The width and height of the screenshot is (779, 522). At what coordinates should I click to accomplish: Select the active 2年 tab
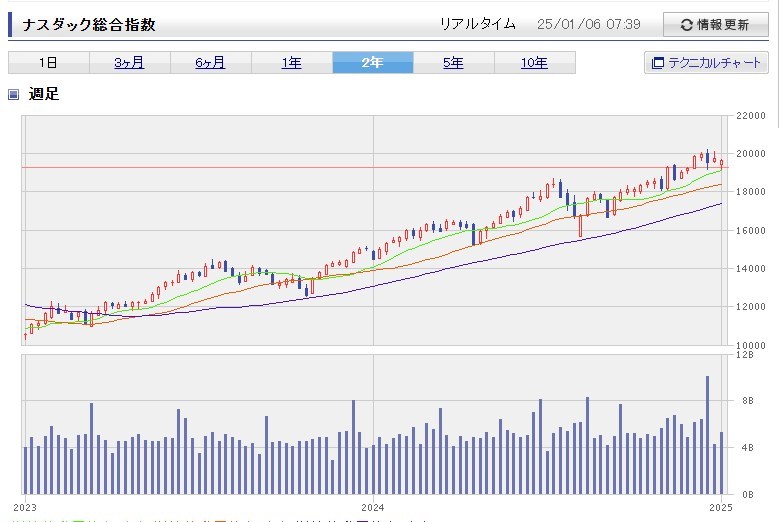click(x=372, y=63)
